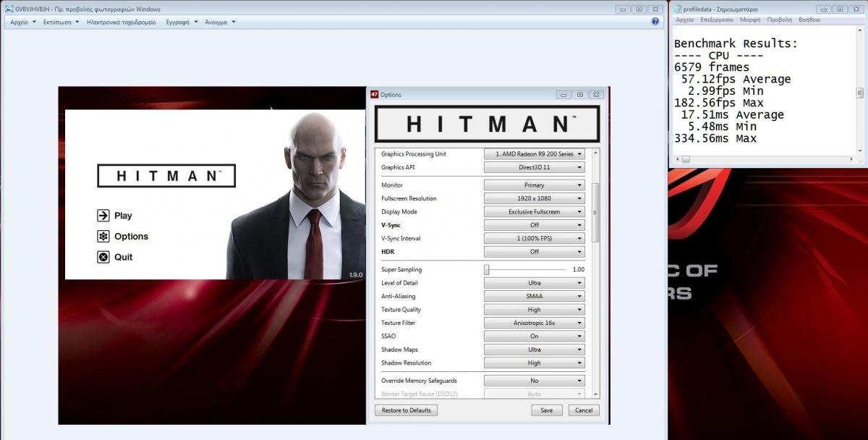Open the Texture Filter Anisotropic 16x dropdown

534,323
